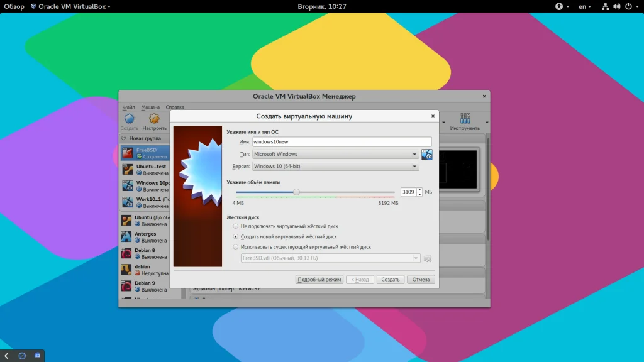Click the Подробный режим button
The width and height of the screenshot is (644, 362).
(x=319, y=280)
